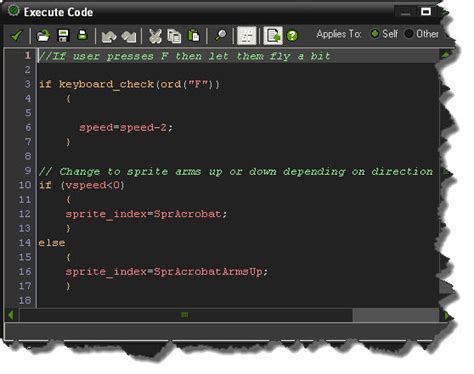The image size is (474, 374).
Task: Open the find magnifier tool
Action: [x=220, y=35]
